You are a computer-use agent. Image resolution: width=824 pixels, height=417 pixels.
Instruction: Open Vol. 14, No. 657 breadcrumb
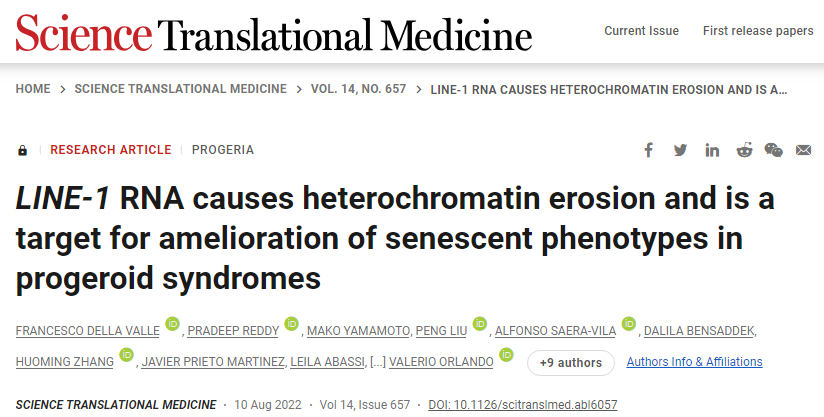(x=356, y=89)
